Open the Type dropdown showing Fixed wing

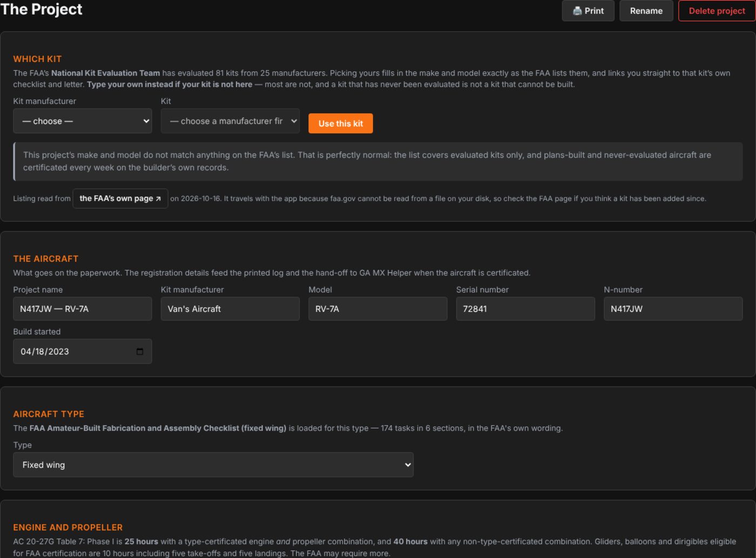(213, 465)
